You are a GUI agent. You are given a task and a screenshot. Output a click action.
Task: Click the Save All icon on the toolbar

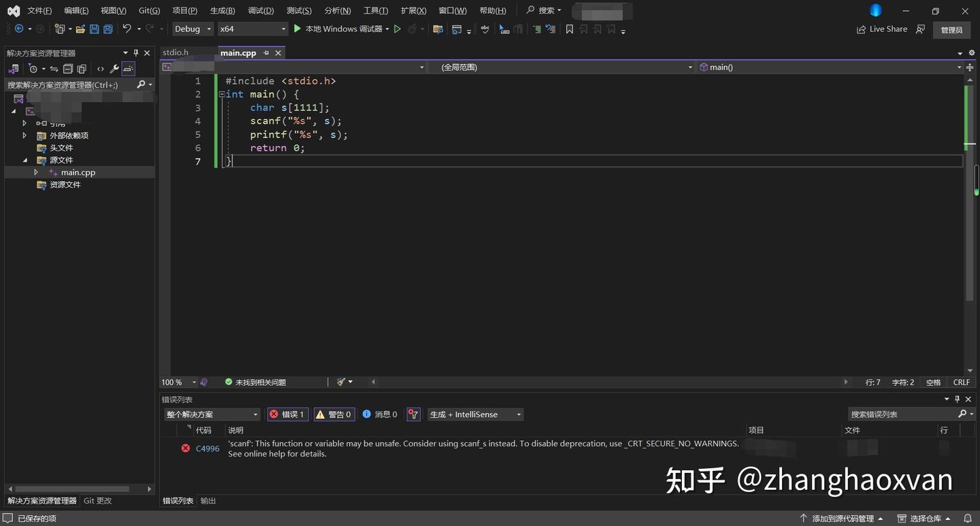pyautogui.click(x=109, y=29)
